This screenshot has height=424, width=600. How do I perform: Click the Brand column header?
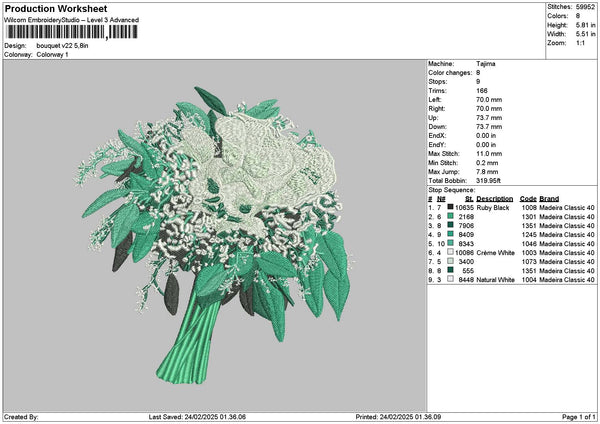[x=549, y=198]
